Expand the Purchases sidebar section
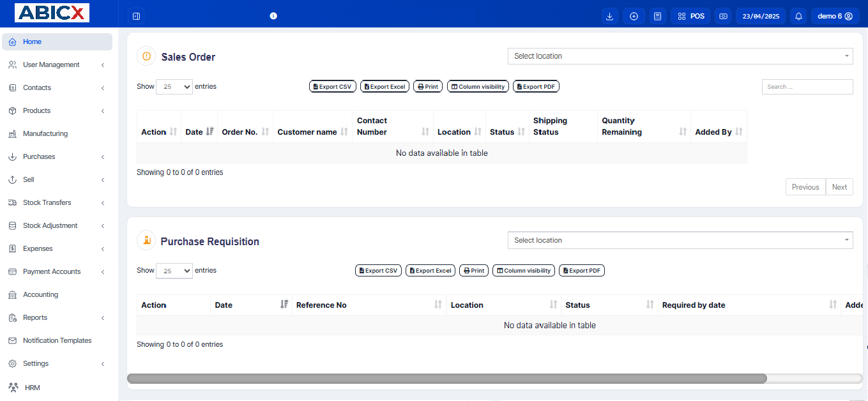868x401 pixels. click(38, 156)
